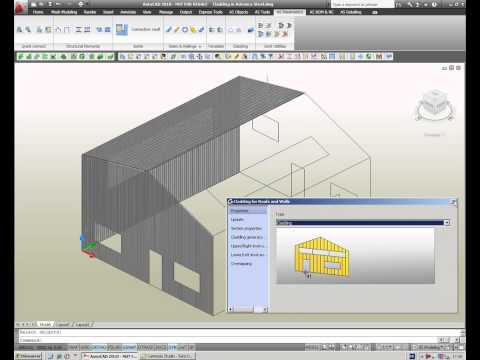
Task: Expand the Stairs & Railings ribbon panel
Action: tap(185, 46)
